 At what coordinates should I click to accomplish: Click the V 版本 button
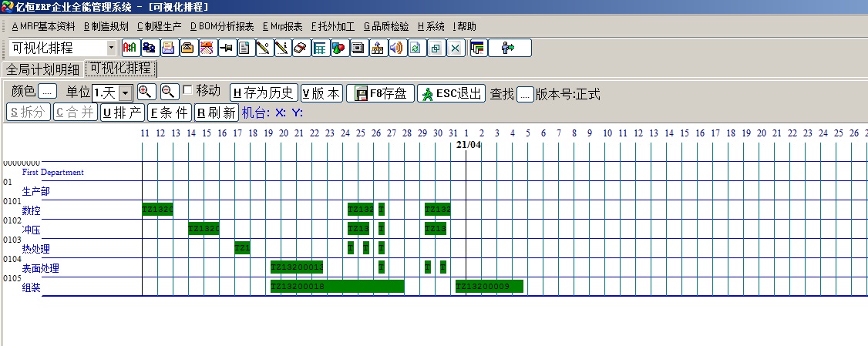click(x=321, y=93)
